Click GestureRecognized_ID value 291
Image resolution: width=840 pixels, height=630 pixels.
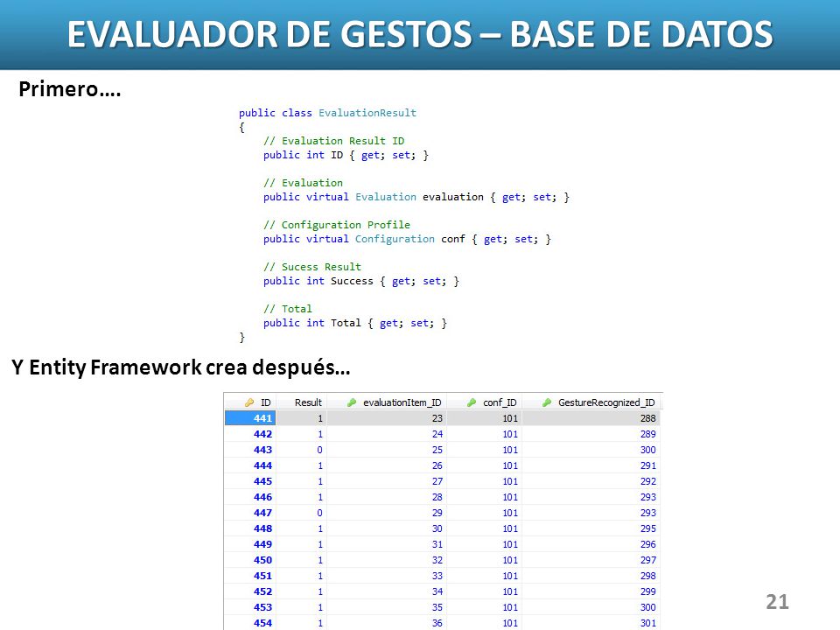[x=647, y=465]
